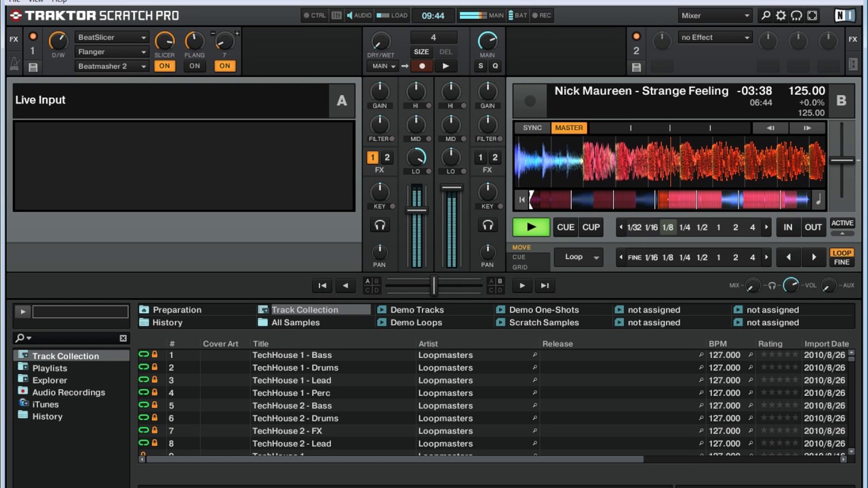Toggle the loop ACTIVE button
868x488 pixels.
tap(842, 223)
